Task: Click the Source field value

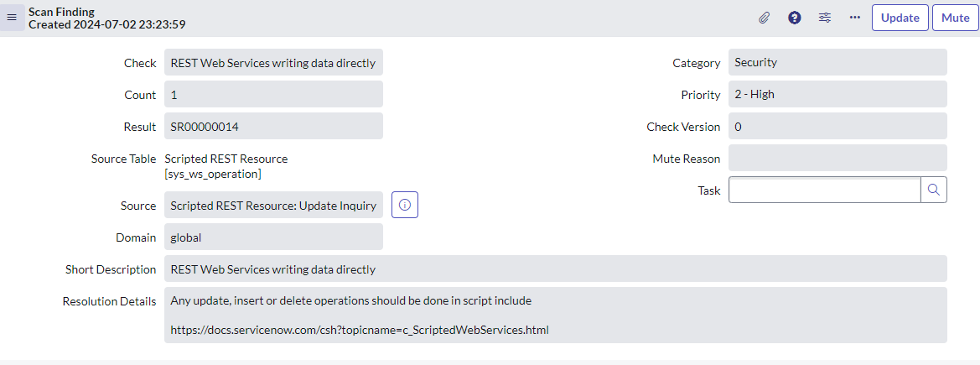Action: (273, 206)
